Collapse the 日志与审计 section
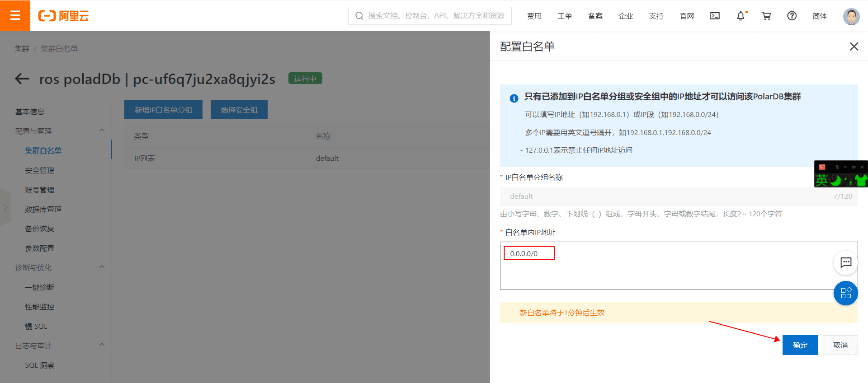Image resolution: width=868 pixels, height=383 pixels. pos(102,345)
